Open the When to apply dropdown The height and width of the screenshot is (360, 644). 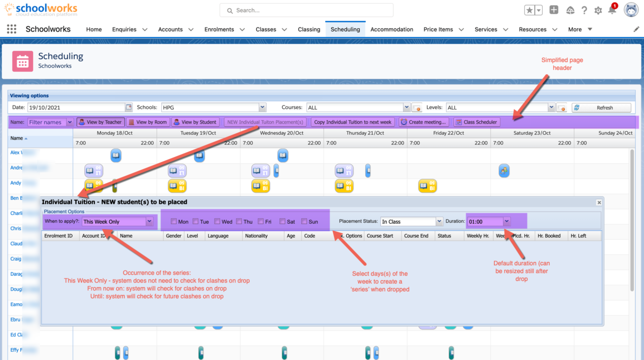[x=149, y=221]
